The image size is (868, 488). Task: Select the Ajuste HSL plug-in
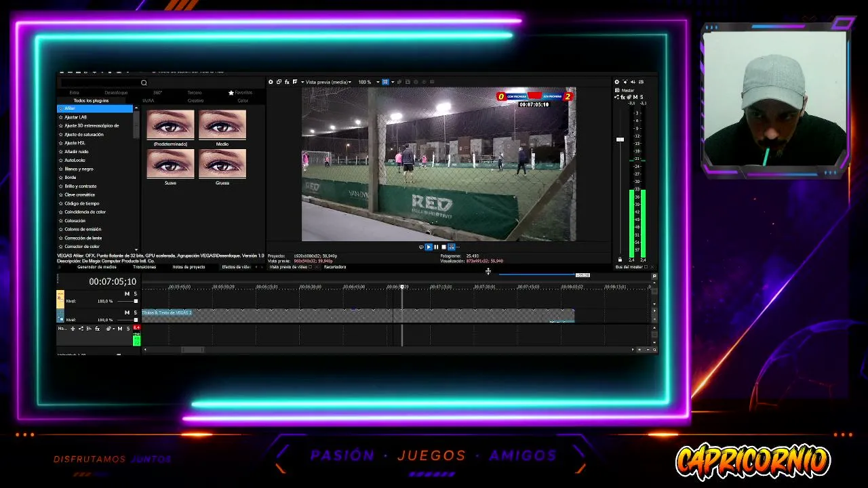[95, 143]
